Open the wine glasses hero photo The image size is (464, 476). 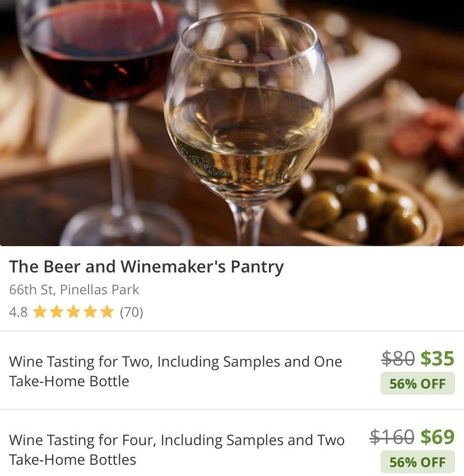click(x=232, y=123)
